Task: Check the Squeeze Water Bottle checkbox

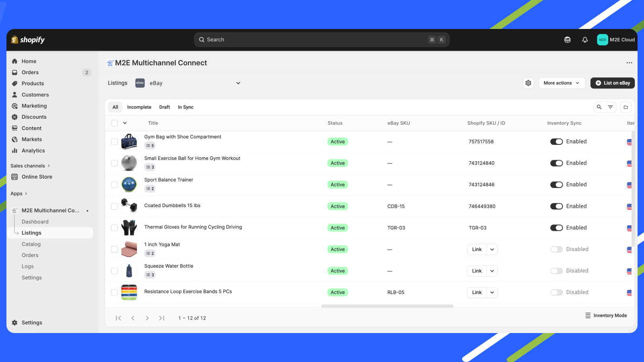Action: 114,271
